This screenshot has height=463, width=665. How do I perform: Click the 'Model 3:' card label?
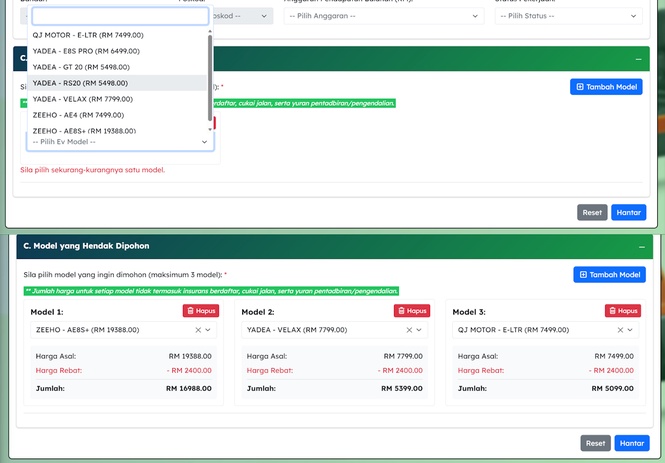(469, 312)
